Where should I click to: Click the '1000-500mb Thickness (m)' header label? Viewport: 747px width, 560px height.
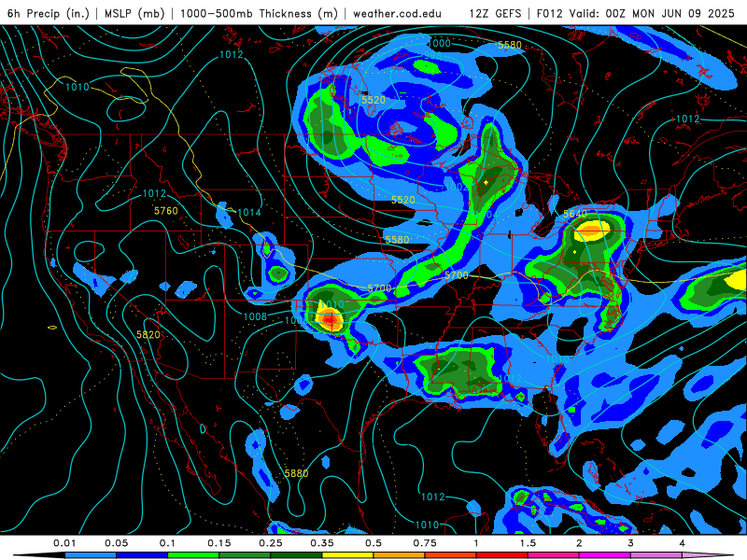(259, 13)
